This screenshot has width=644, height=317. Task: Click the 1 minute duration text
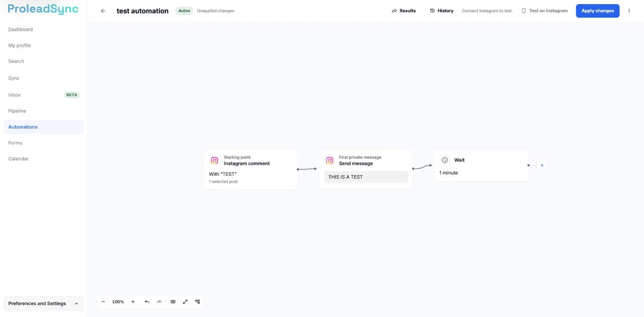pos(448,173)
